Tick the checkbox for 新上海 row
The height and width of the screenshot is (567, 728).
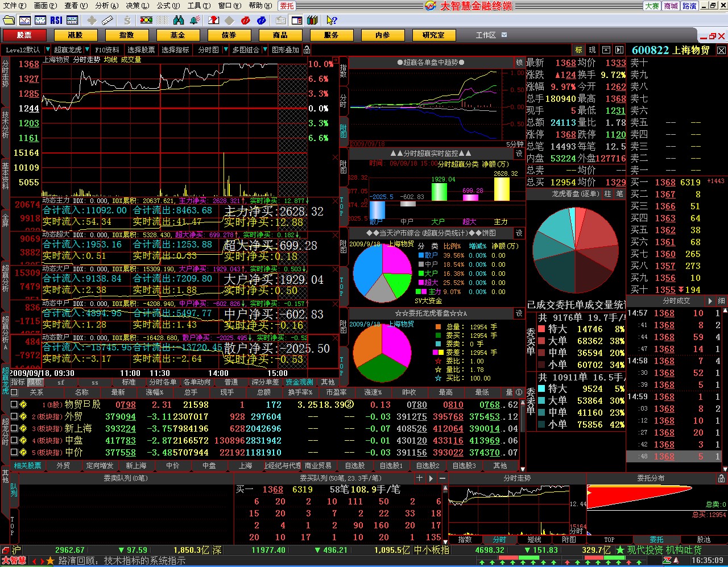coord(14,429)
